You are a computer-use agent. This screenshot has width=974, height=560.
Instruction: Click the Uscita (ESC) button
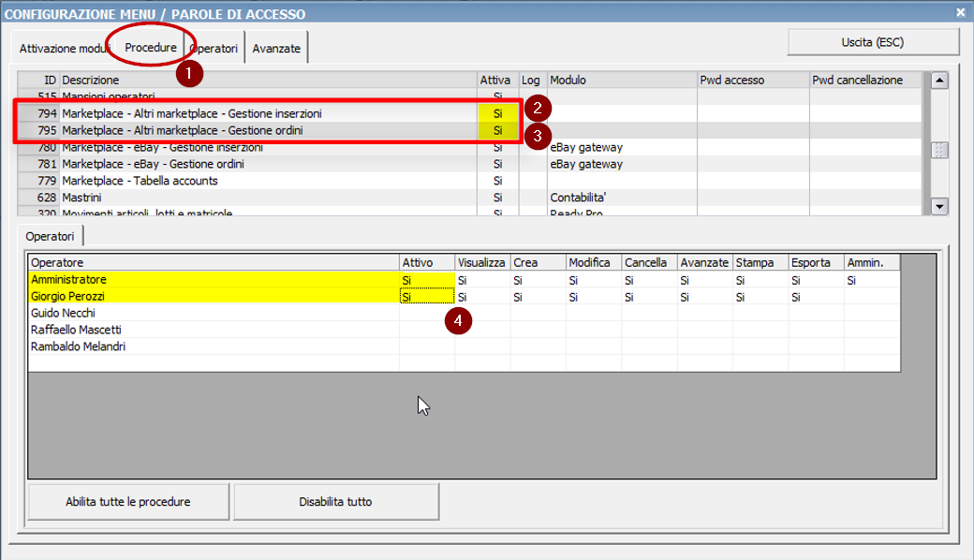(875, 41)
